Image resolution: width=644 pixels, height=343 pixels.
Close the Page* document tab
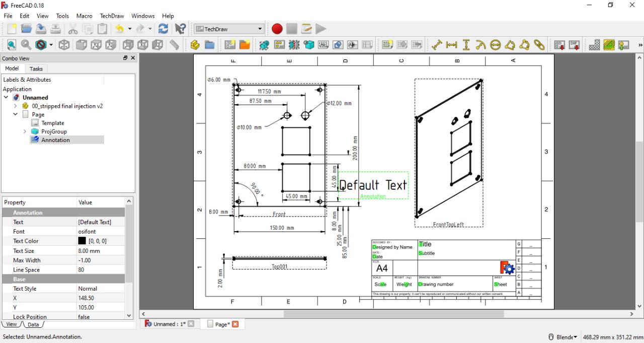[235, 324]
